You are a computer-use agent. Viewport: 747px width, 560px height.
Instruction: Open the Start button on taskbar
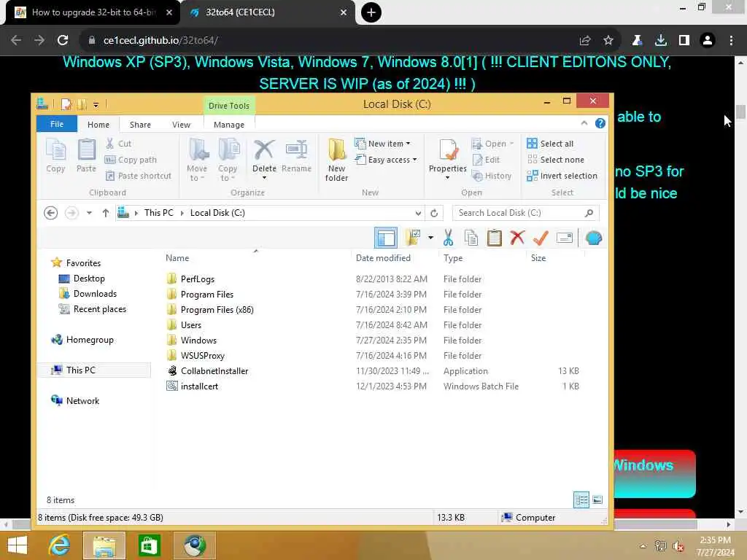tap(18, 545)
